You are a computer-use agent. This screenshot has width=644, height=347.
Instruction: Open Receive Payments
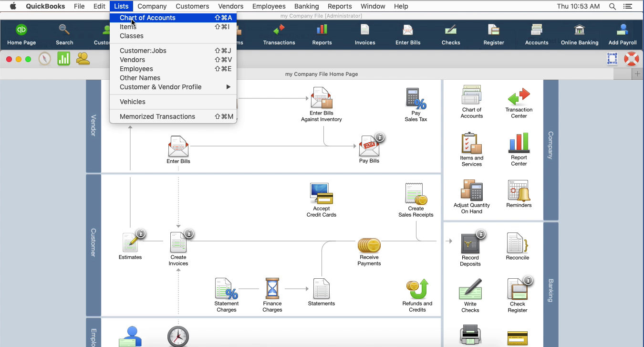[x=369, y=252]
